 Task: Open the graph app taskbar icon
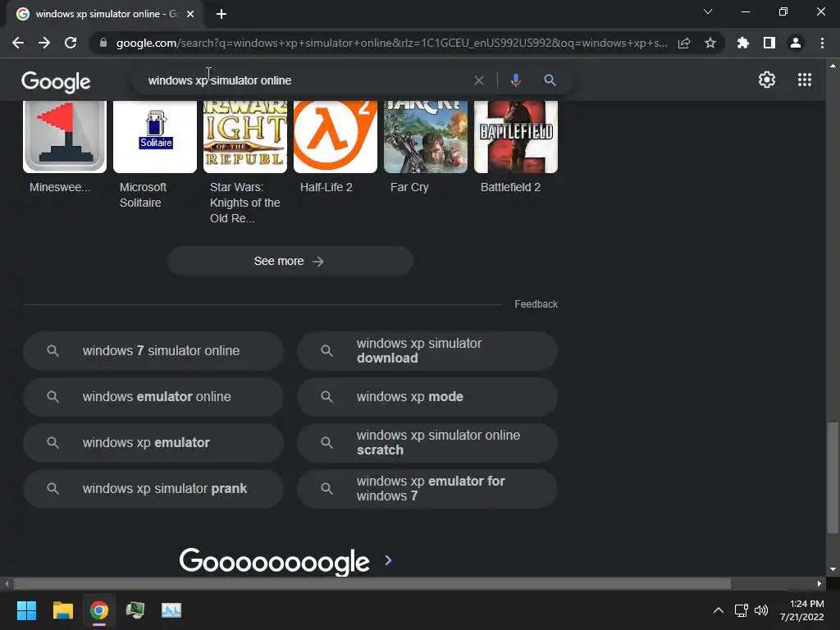(x=171, y=610)
